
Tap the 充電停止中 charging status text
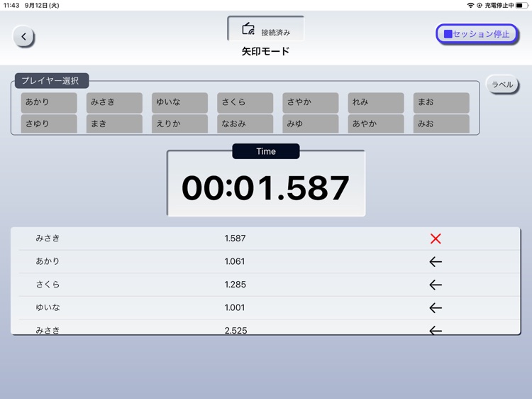[499, 5]
